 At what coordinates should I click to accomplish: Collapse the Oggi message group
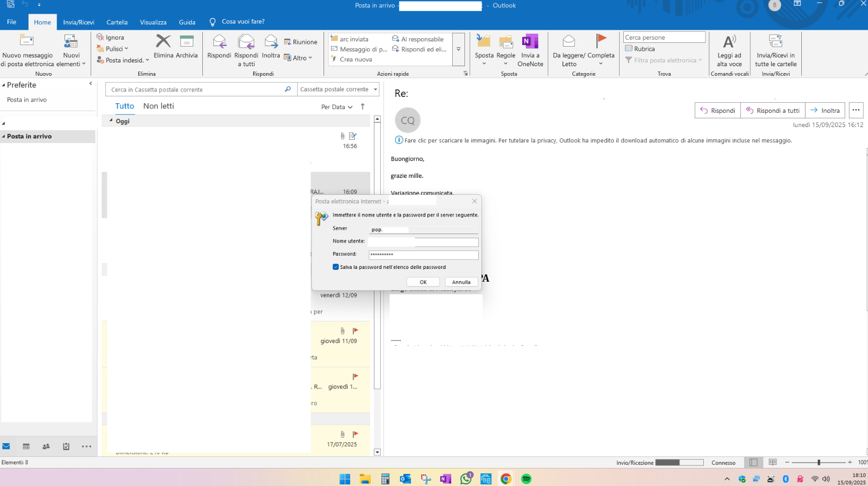(111, 121)
